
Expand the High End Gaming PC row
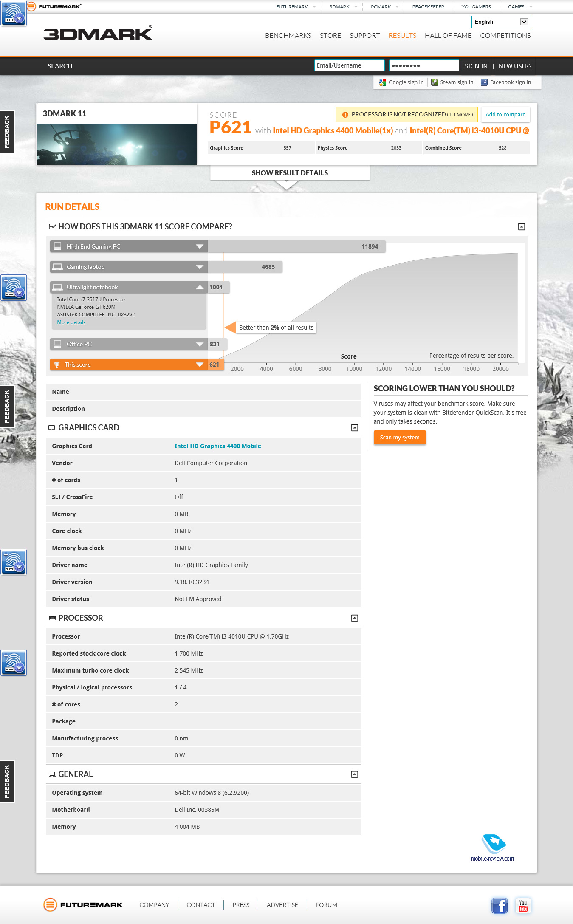(x=200, y=247)
